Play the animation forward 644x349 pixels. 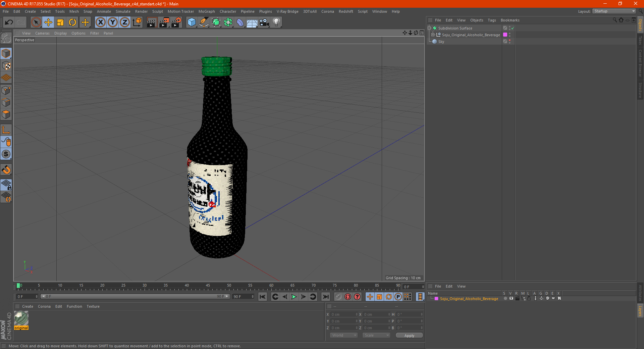point(294,297)
